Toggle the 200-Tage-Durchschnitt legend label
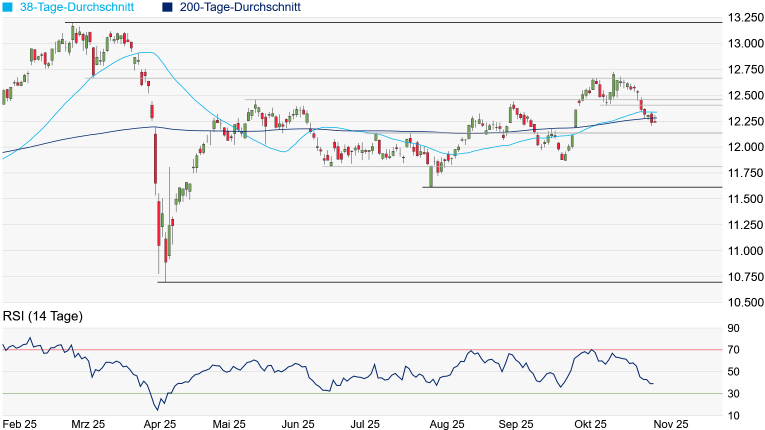Image resolution: width=765 pixels, height=430 pixels. (x=243, y=8)
